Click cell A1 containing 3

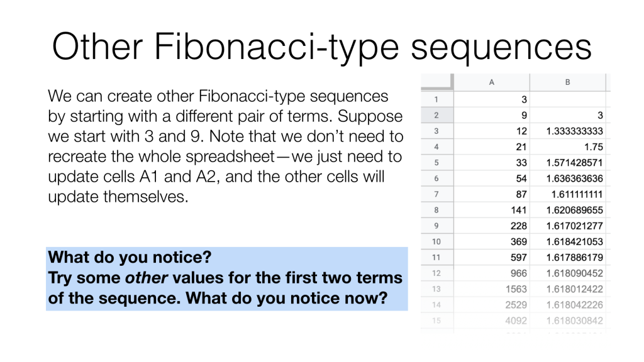coord(491,99)
